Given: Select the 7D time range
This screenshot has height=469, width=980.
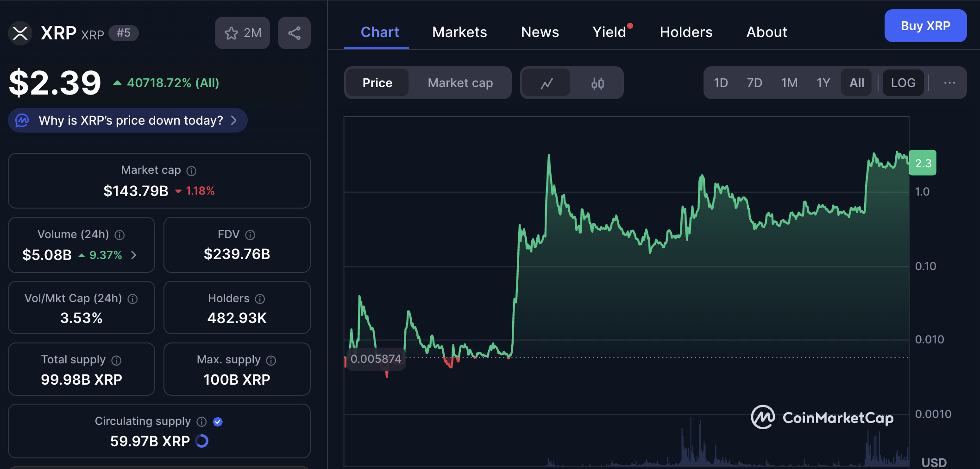Looking at the screenshot, I should 754,83.
